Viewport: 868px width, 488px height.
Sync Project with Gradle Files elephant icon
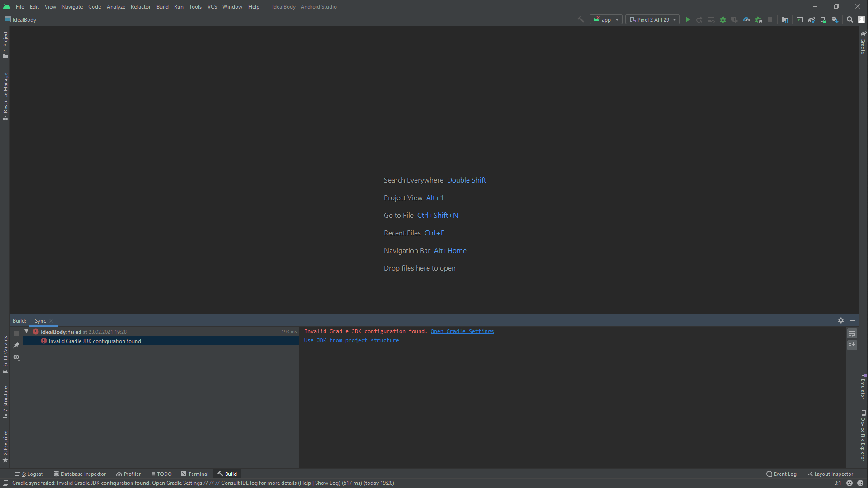coord(811,19)
